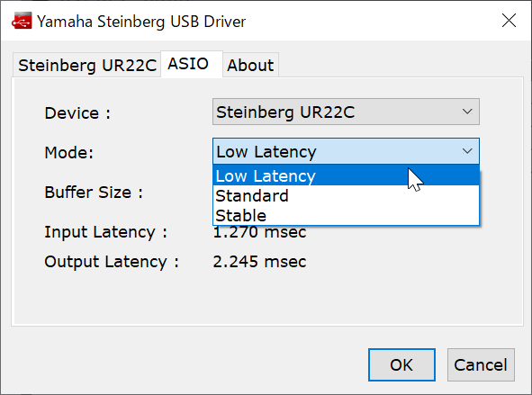532x395 pixels.
Task: Close the Yamaha Steinberg USB Driver window
Action: coord(509,21)
